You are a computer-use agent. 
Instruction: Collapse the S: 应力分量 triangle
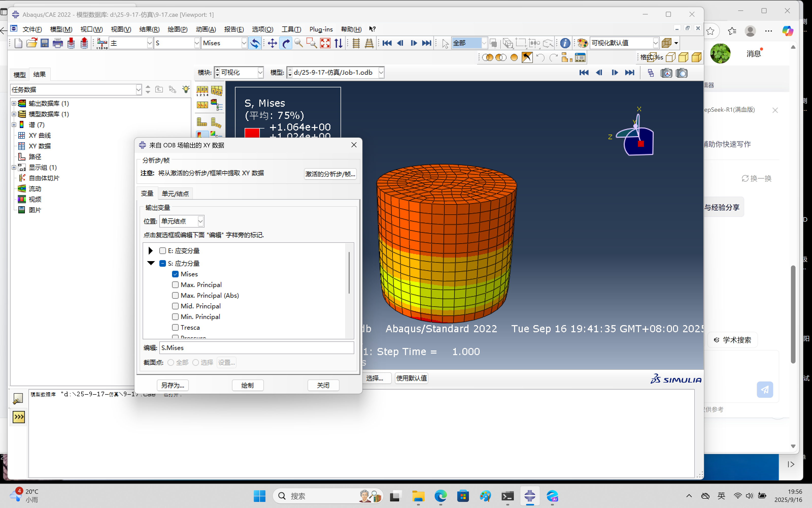pos(151,263)
